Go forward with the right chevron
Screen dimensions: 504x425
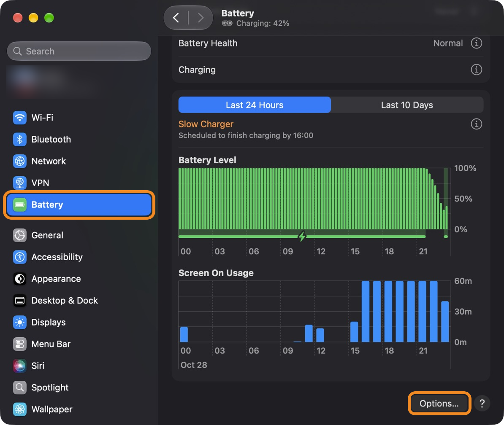201,18
